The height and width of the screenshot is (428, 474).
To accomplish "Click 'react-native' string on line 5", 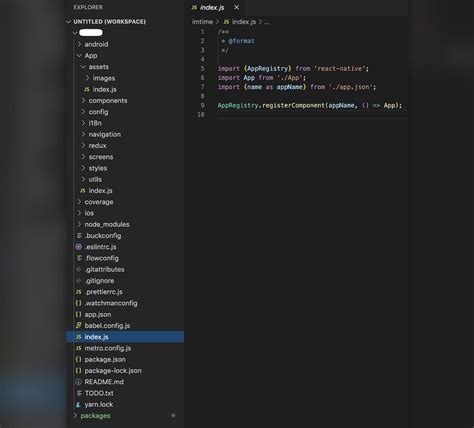I will click(340, 68).
